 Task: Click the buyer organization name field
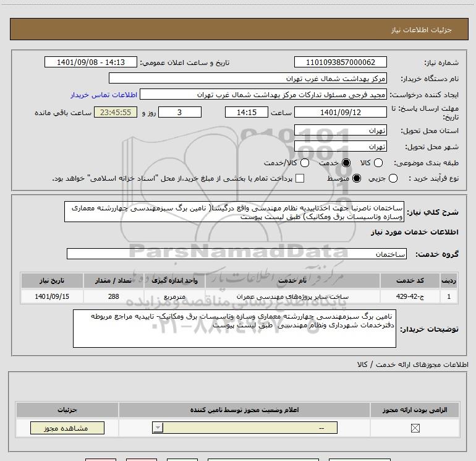[248, 79]
